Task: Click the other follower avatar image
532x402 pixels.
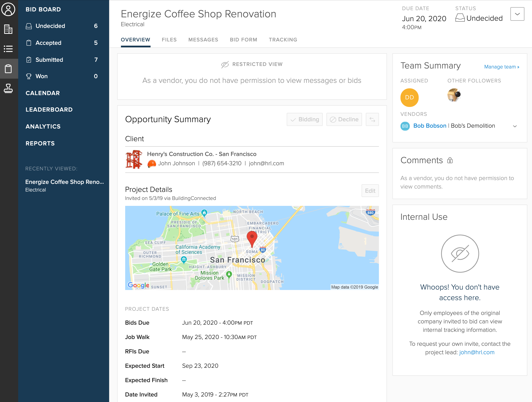Action: tap(454, 95)
